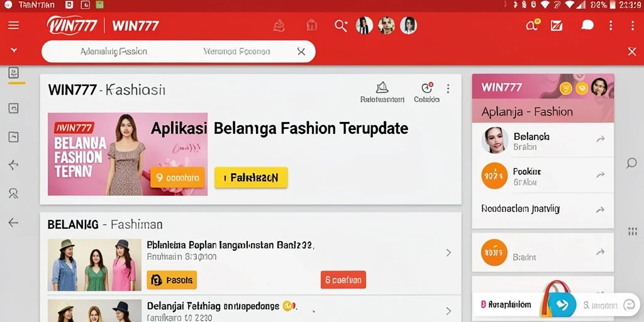Click the WIN777 oval logo in header
The height and width of the screenshot is (322, 644).
[x=72, y=25]
